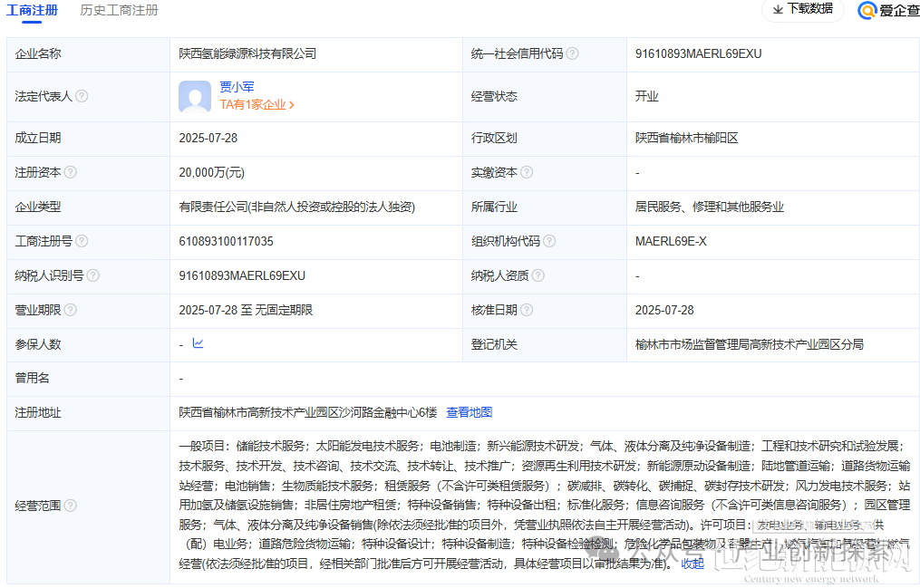
Task: Collapse the business scope via 收起
Action: pyautogui.click(x=691, y=562)
